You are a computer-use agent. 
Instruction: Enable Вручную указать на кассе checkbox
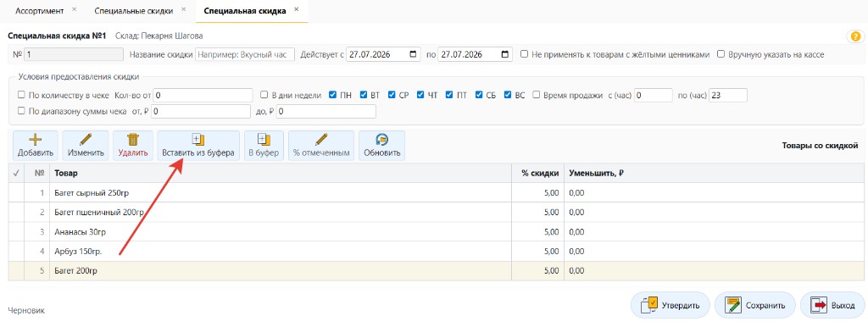click(x=721, y=55)
